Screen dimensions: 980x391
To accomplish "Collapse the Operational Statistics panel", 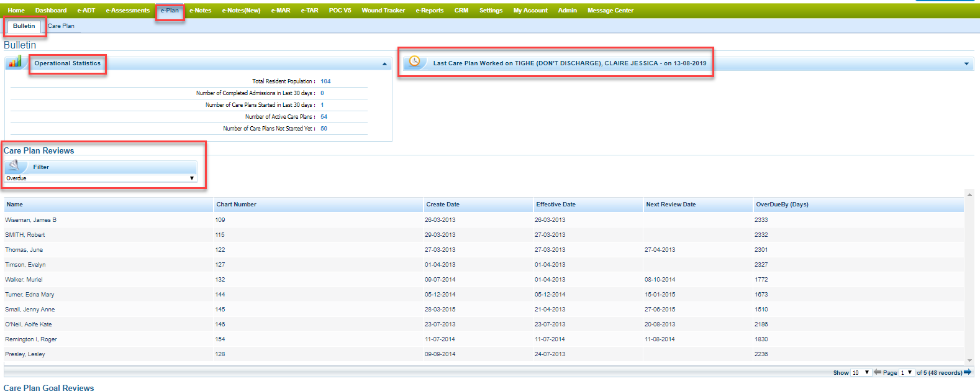I will 384,64.
